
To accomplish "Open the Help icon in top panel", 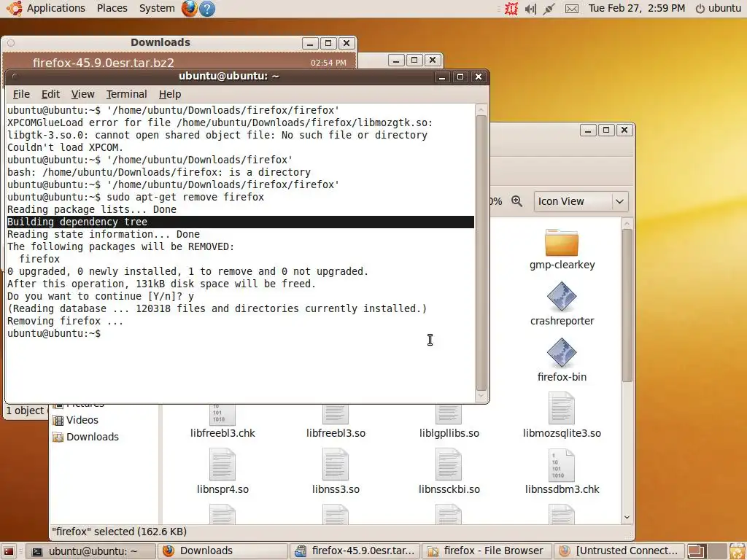I will (206, 8).
